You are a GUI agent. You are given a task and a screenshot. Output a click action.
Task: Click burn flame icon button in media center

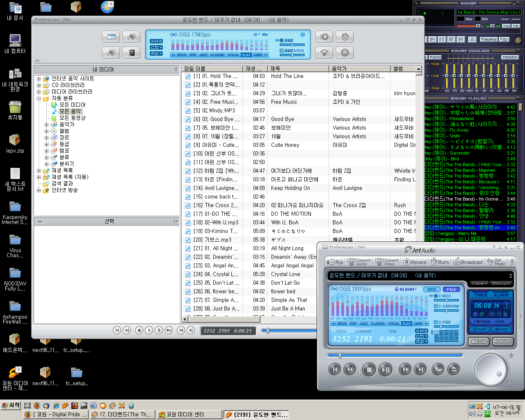point(345,37)
